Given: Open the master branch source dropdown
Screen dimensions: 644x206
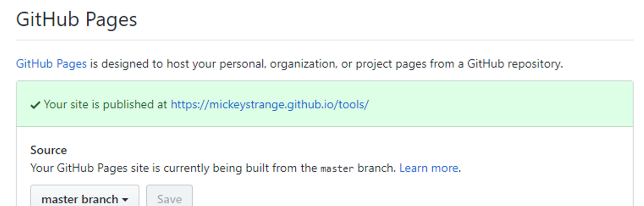Looking at the screenshot, I should coord(85,199).
